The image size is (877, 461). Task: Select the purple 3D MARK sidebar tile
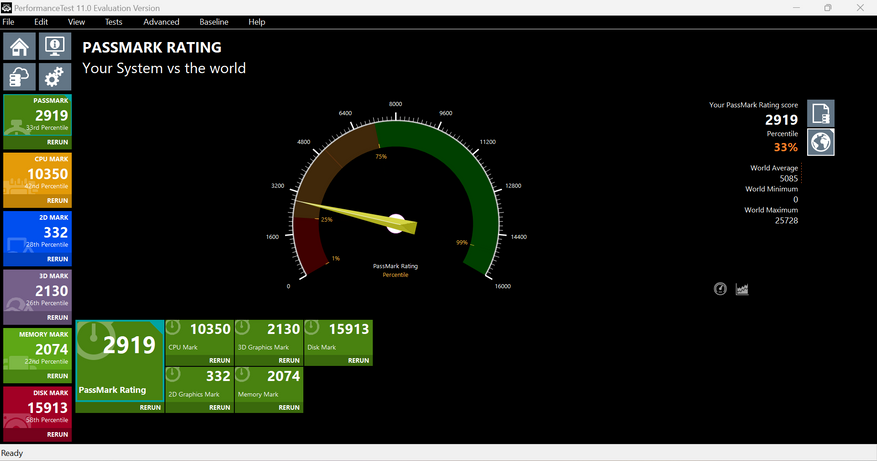37,290
